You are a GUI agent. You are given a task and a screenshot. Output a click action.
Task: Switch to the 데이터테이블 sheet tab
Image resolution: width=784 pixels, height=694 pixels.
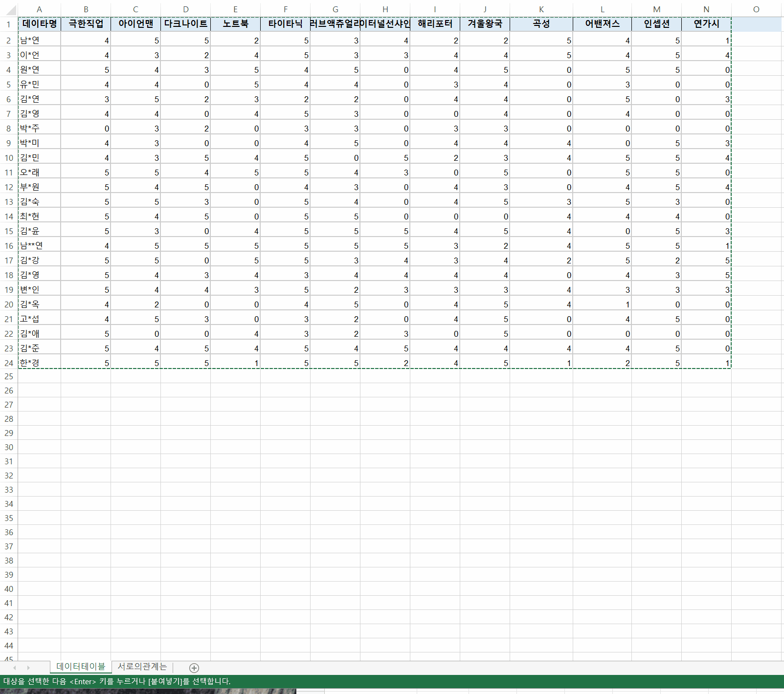pyautogui.click(x=81, y=667)
